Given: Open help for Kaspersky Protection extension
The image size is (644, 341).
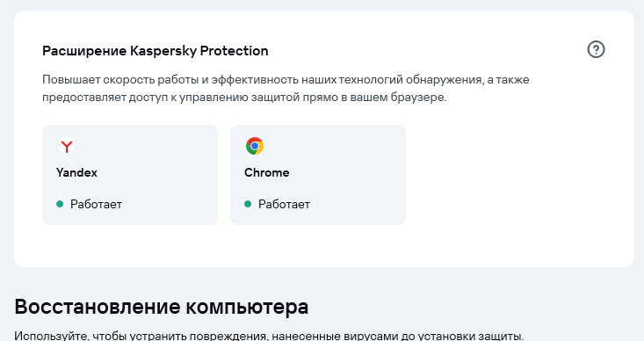Looking at the screenshot, I should click(x=596, y=50).
